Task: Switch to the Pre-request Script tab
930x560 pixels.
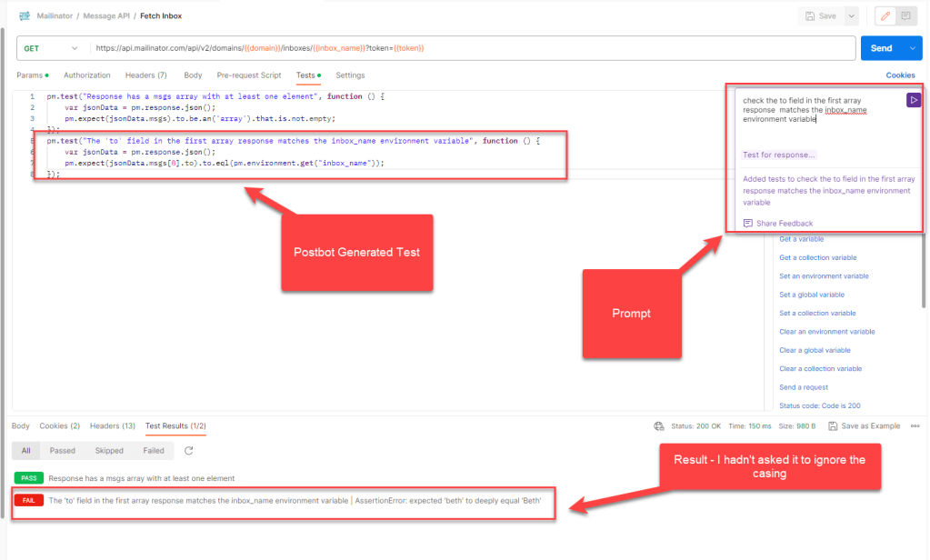Action: pos(249,75)
